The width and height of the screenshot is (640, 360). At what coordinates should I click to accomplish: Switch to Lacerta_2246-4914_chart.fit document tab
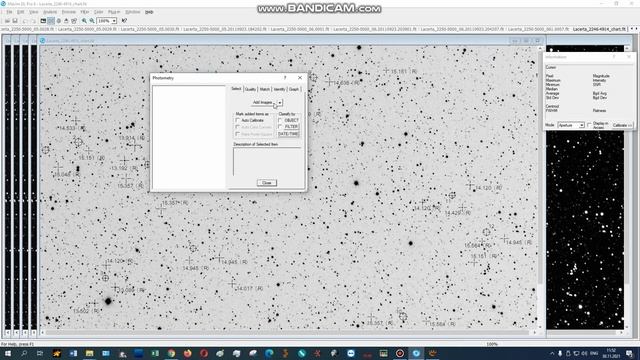pyautogui.click(x=599, y=29)
